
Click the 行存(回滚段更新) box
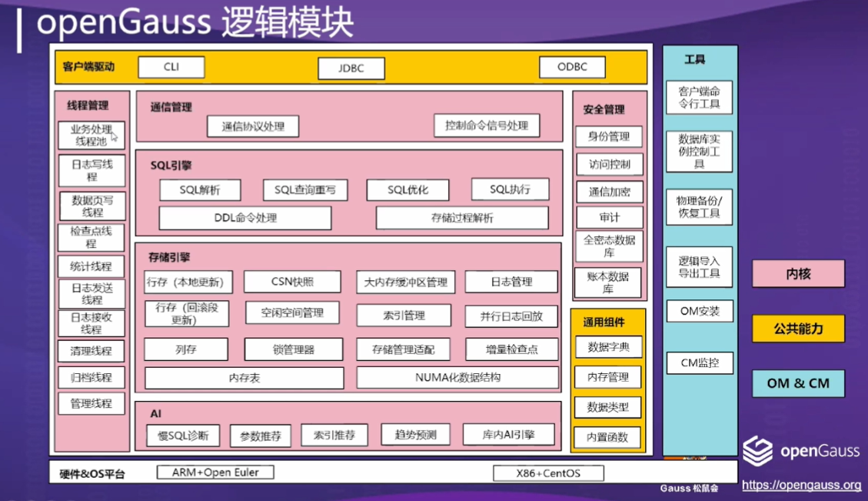187,314
